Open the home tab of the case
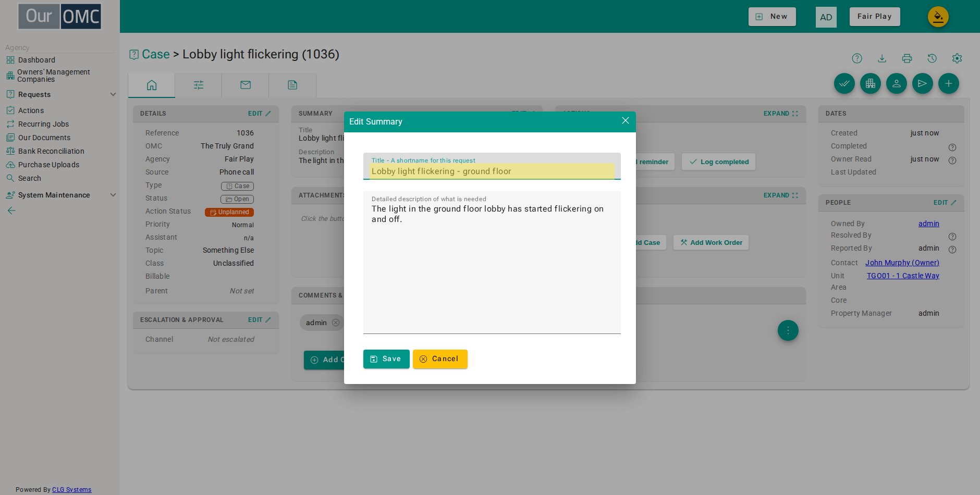This screenshot has height=495, width=980. [152, 85]
